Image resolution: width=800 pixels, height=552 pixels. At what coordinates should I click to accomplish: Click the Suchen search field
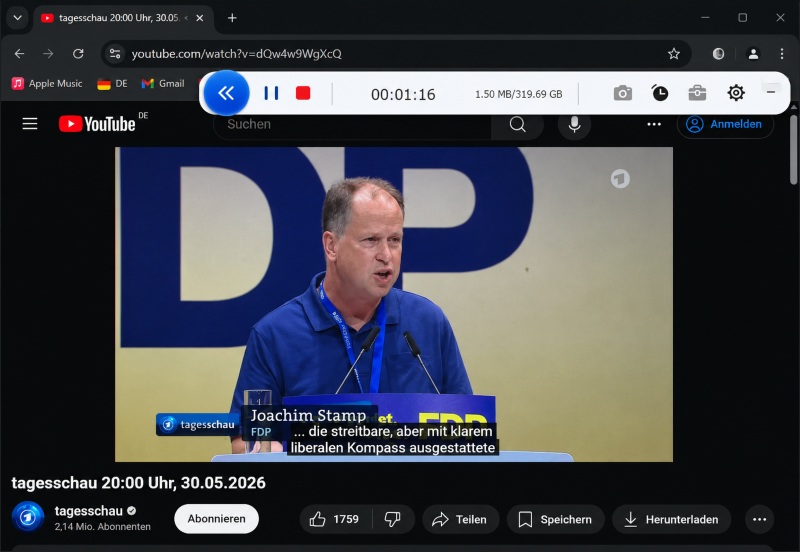[352, 124]
